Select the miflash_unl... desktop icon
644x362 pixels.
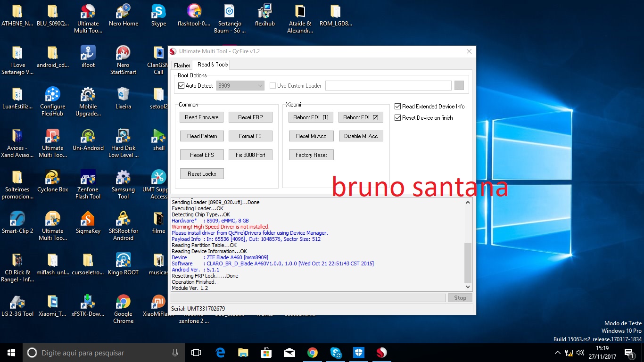[x=52, y=265]
